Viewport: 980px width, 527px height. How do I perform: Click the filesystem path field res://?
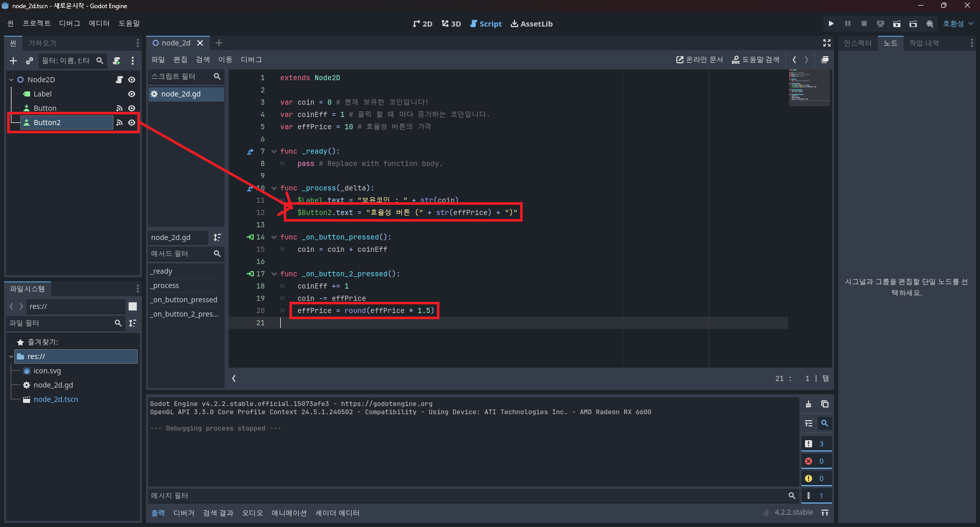coord(76,306)
